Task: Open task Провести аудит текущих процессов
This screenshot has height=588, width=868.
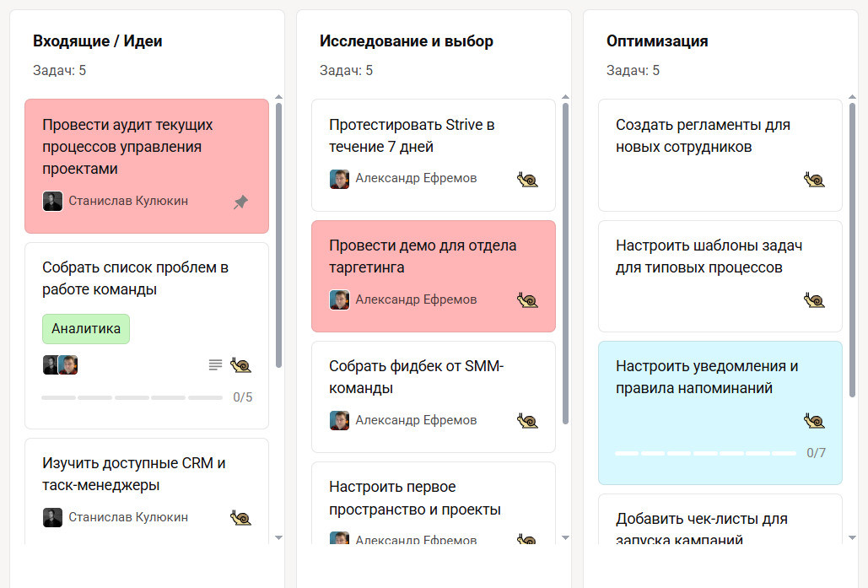Action: (x=127, y=147)
